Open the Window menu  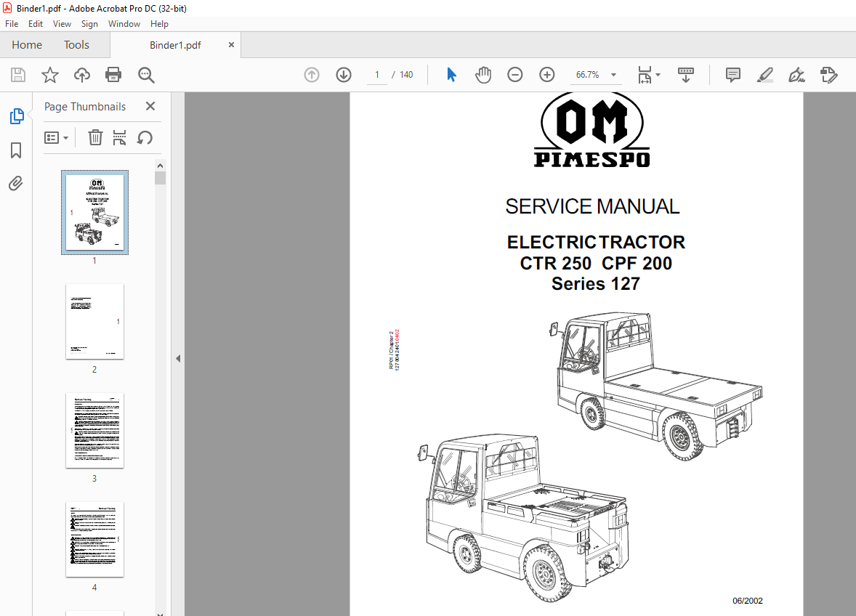[x=124, y=24]
